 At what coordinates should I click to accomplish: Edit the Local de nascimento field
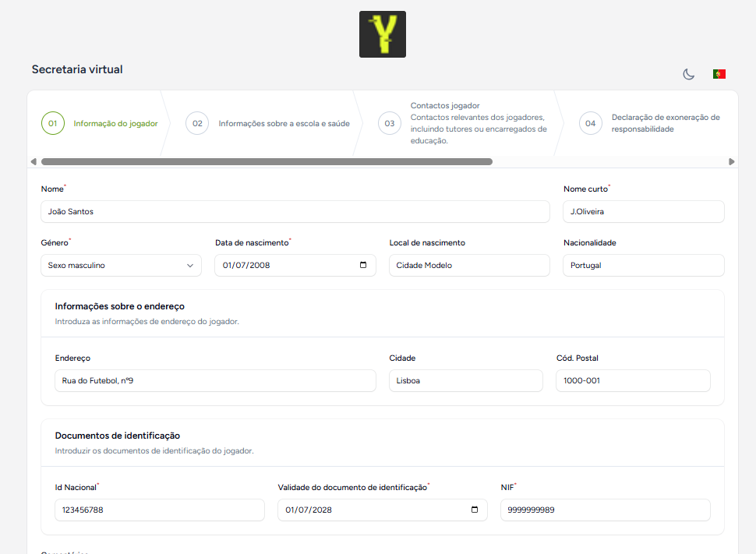point(469,265)
